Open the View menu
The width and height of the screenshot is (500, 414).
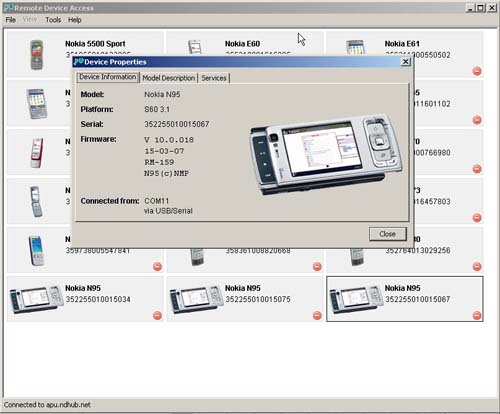[30, 20]
